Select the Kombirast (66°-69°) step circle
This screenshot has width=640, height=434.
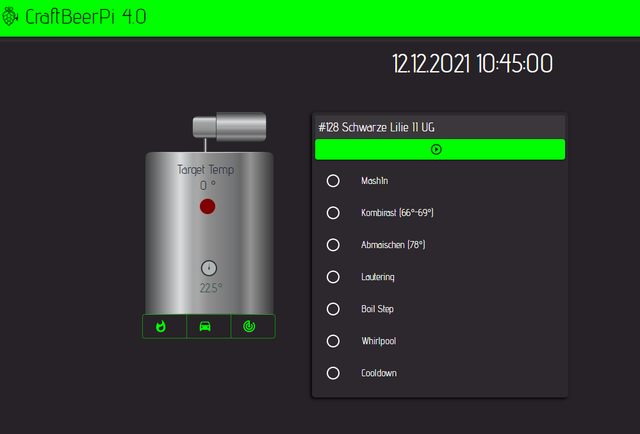coord(333,213)
